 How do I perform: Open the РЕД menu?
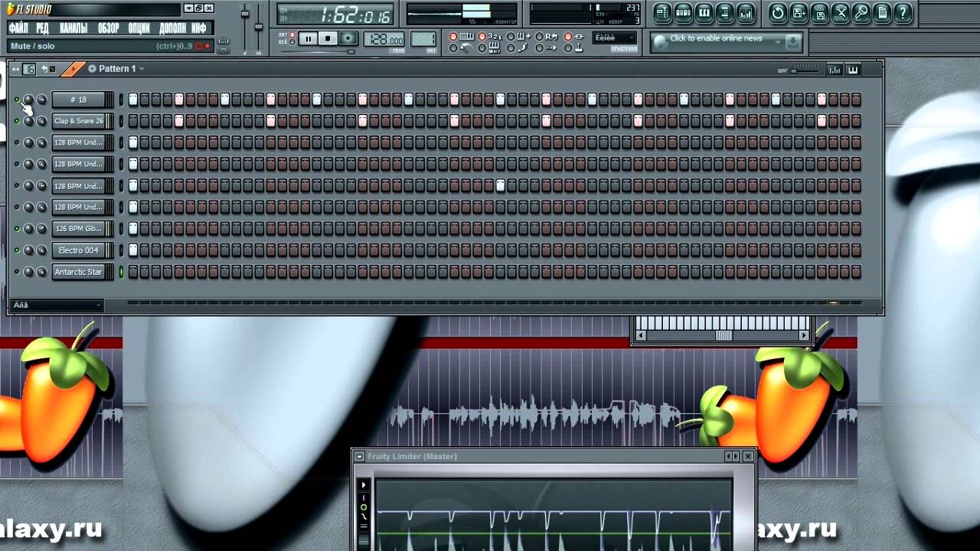point(42,28)
